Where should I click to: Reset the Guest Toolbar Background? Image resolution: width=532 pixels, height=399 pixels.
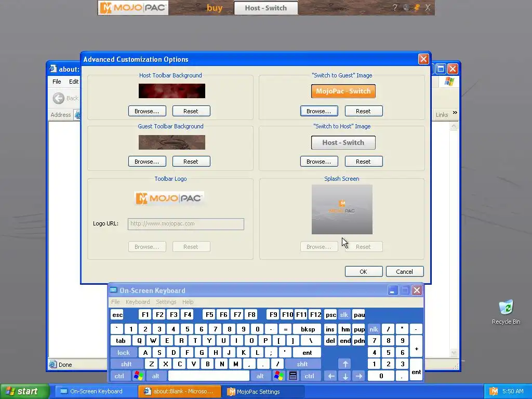[x=191, y=162]
